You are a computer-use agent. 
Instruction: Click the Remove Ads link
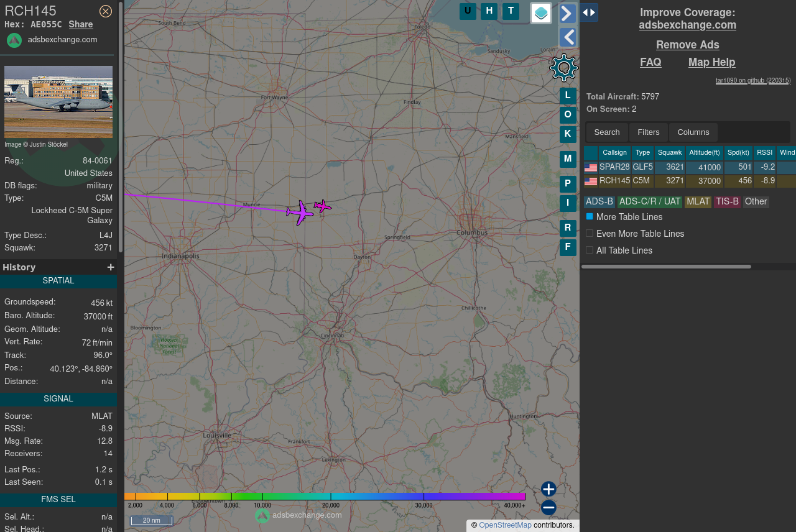coord(688,45)
